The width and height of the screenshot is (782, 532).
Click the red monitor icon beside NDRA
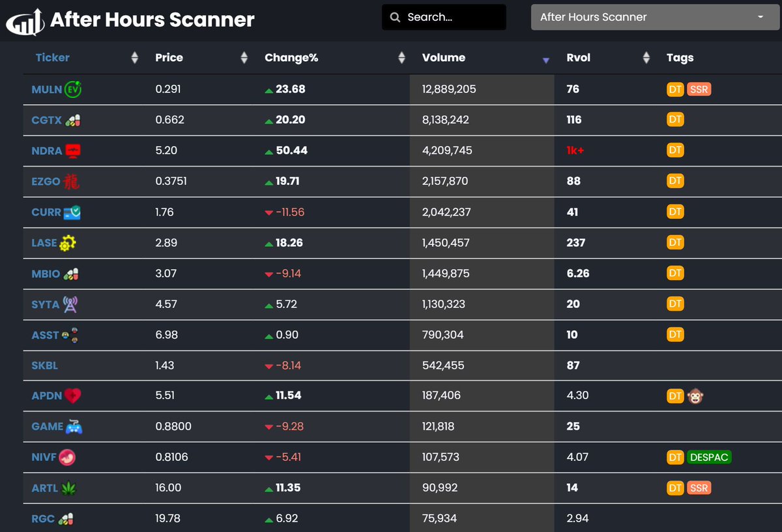coord(73,150)
